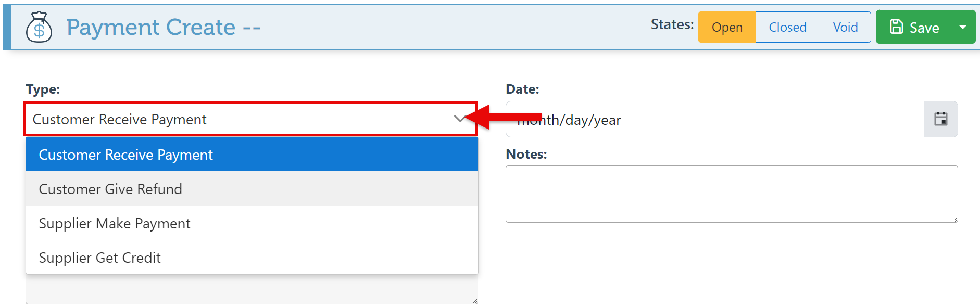Click the text area below the dropdown list
Viewport: 980px width, 308px height.
point(250,289)
